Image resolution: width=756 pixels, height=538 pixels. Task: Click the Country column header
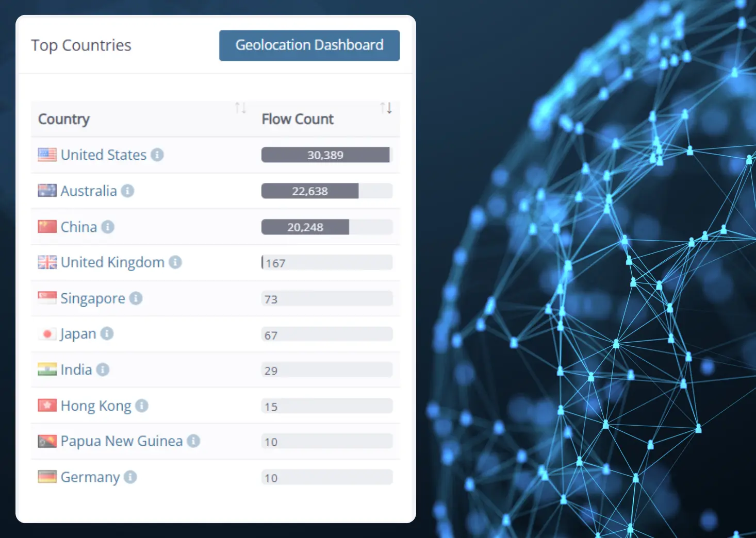coord(64,119)
